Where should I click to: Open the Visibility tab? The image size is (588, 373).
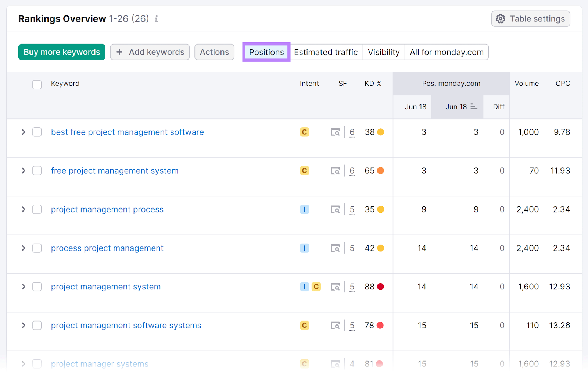(x=383, y=52)
